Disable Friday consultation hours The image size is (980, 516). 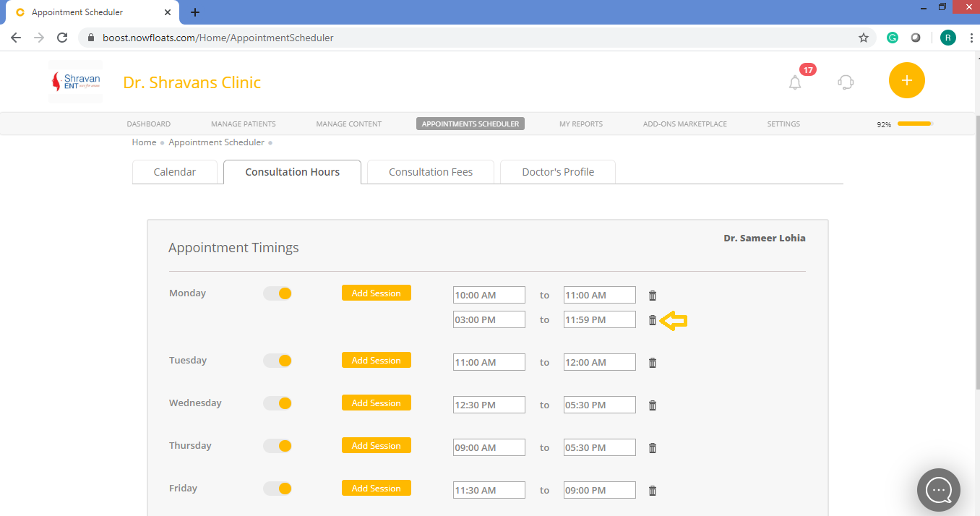(278, 488)
